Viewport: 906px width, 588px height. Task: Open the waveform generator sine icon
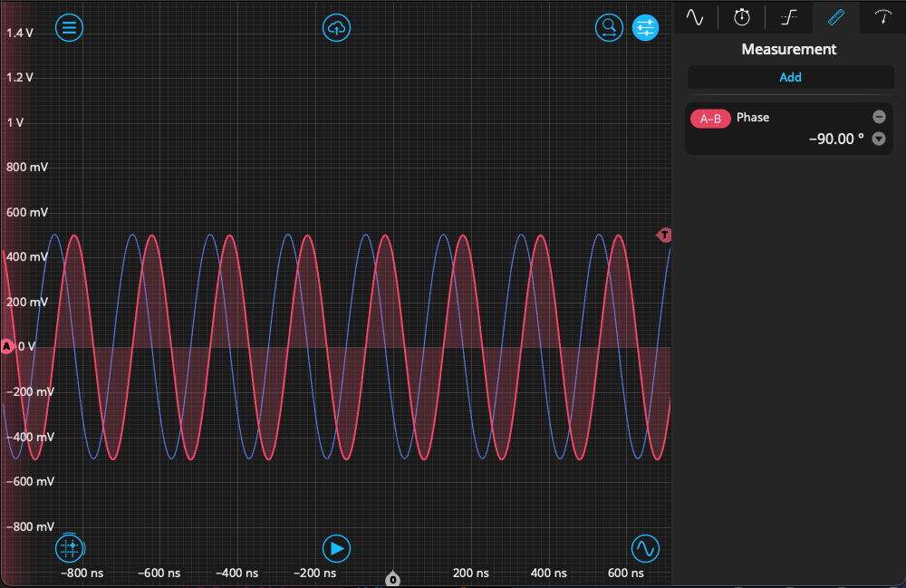645,548
